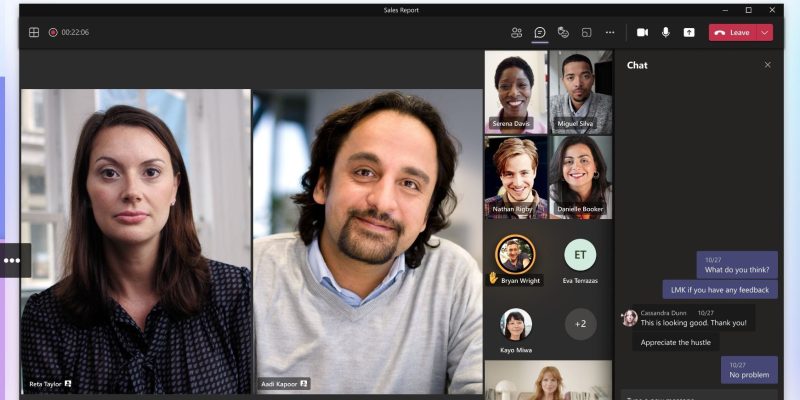The image size is (800, 400).
Task: Mute the microphone
Action: tap(665, 32)
